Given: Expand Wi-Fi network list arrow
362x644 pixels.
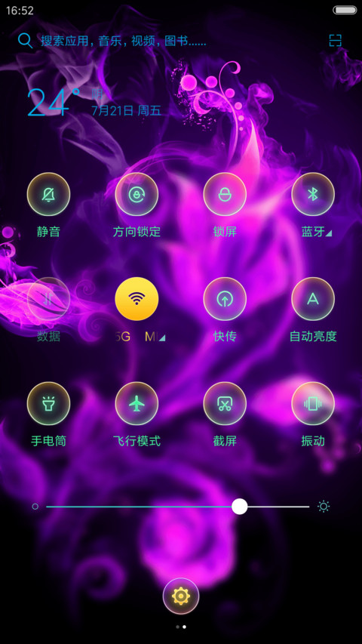Looking at the screenshot, I should point(163,338).
